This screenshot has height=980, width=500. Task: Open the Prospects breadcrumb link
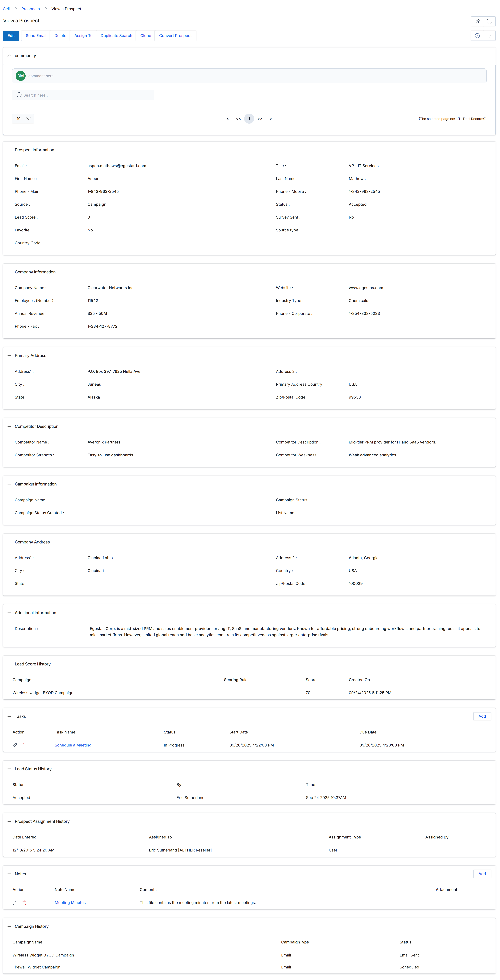tap(30, 9)
